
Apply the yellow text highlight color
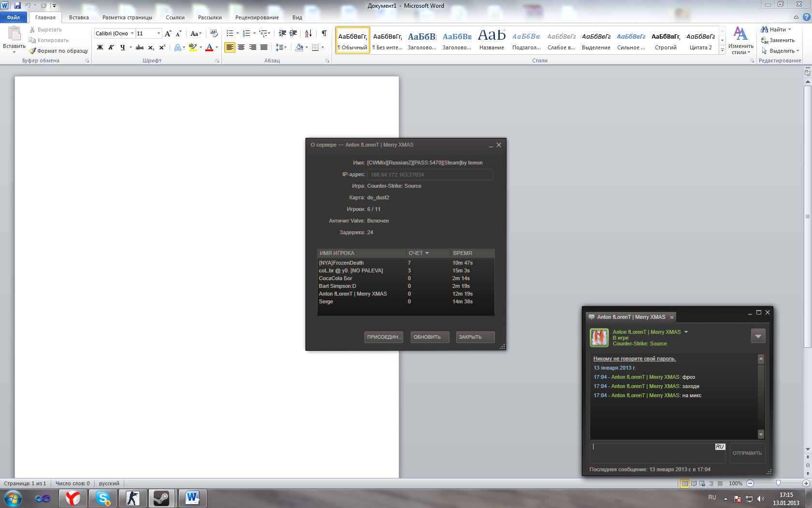192,47
